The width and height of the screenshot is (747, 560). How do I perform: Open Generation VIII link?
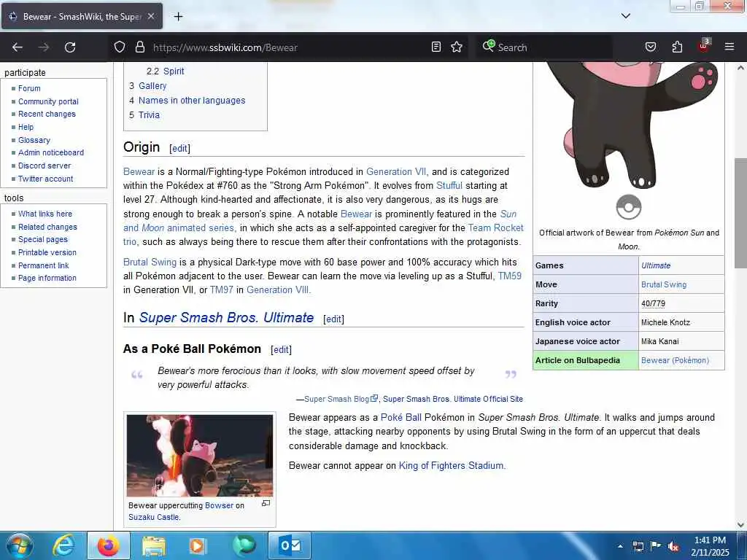pyautogui.click(x=278, y=290)
